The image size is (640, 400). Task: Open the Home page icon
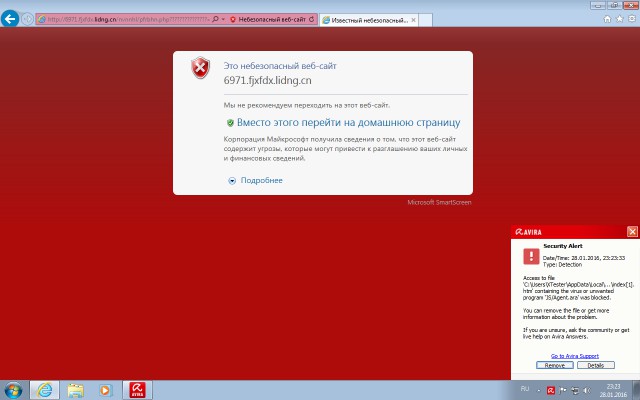tap(607, 19)
